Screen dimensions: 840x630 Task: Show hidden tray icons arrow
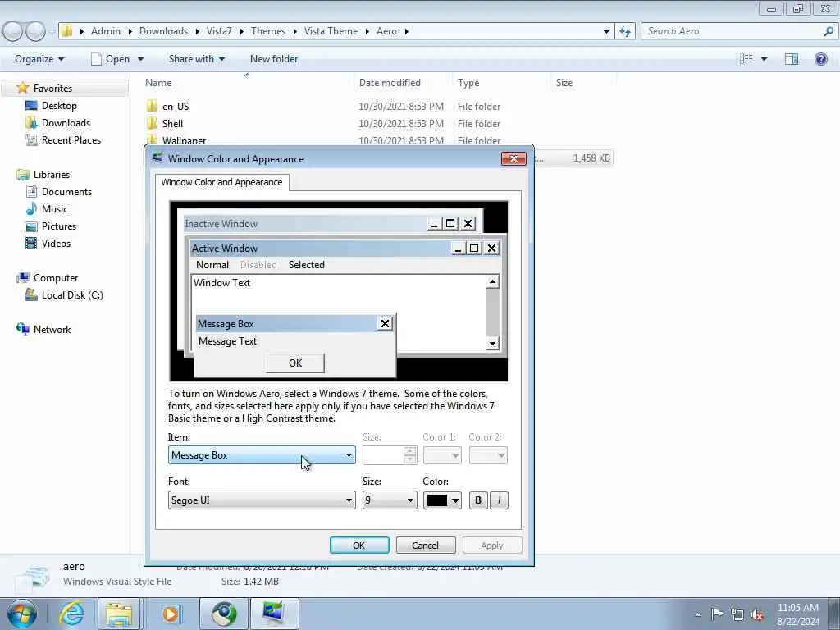pos(697,614)
